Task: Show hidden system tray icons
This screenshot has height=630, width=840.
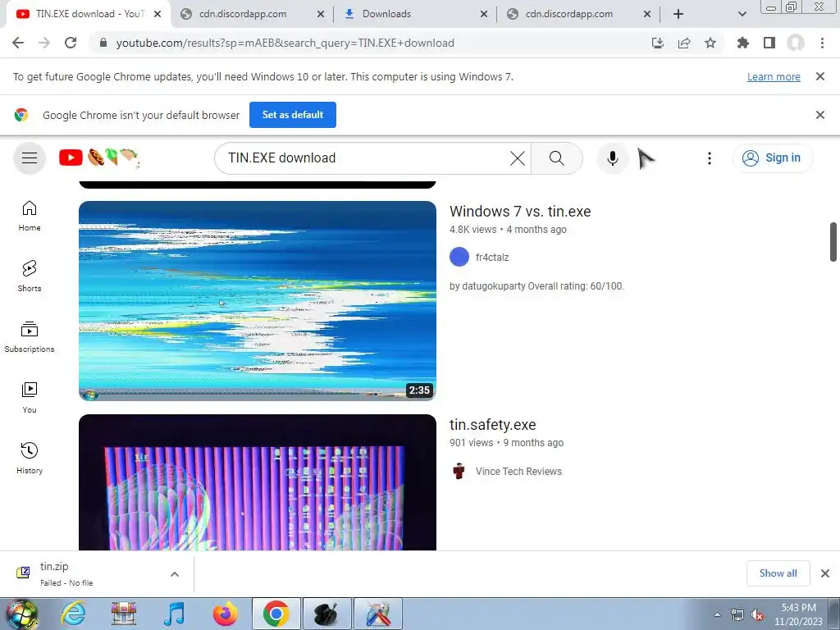Action: [717, 615]
